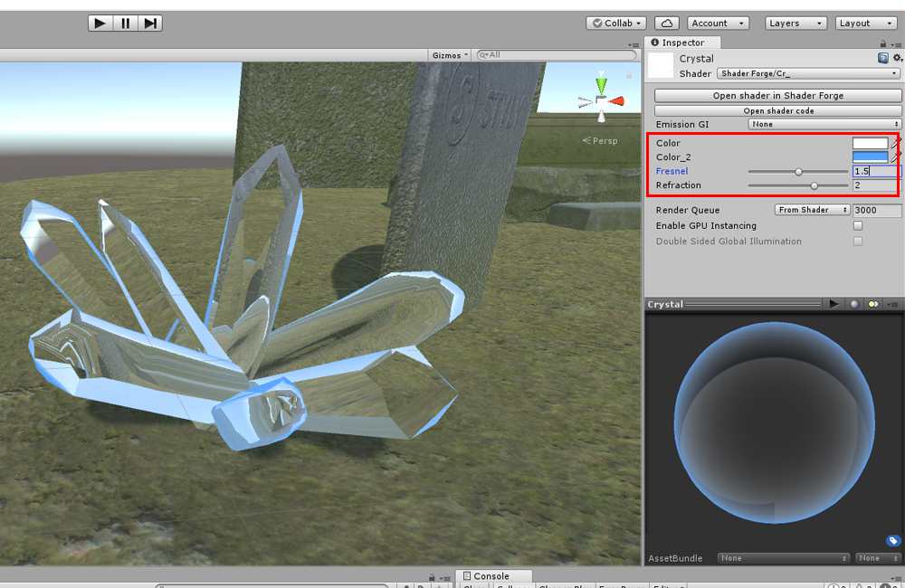Viewport: 905px width, 588px height.
Task: Open the Shader selection dropdown
Action: point(809,74)
